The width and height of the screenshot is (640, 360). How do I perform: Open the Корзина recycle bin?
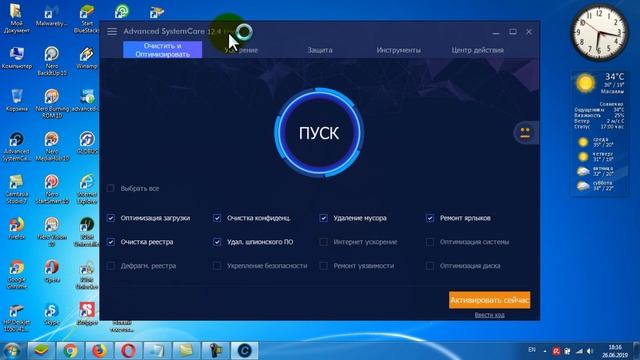coord(17,100)
